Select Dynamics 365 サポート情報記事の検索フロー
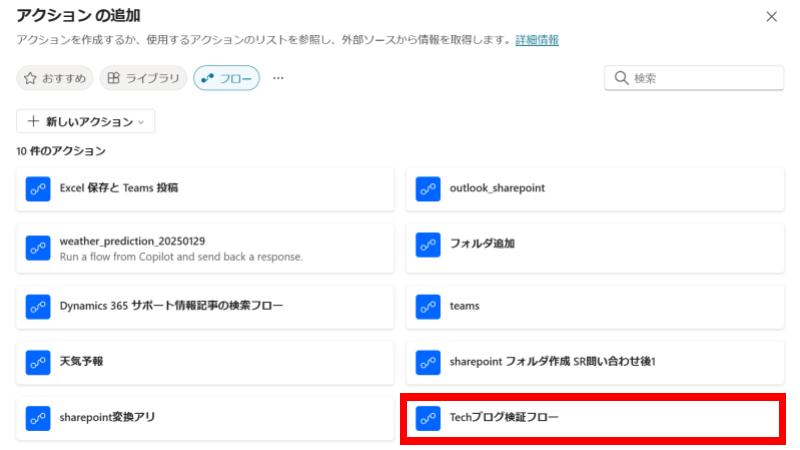This screenshot has width=800, height=450. click(x=205, y=307)
